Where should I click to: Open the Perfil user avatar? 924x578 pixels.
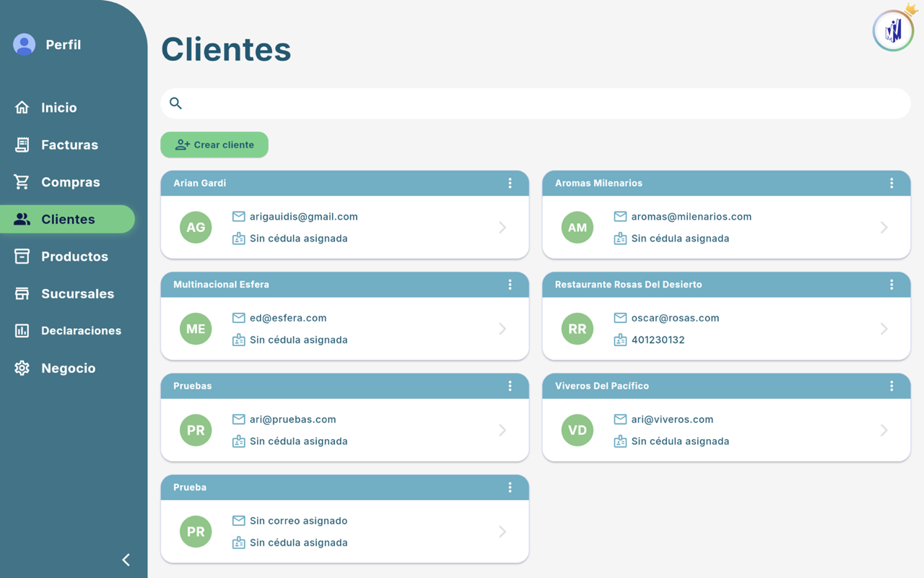point(24,45)
